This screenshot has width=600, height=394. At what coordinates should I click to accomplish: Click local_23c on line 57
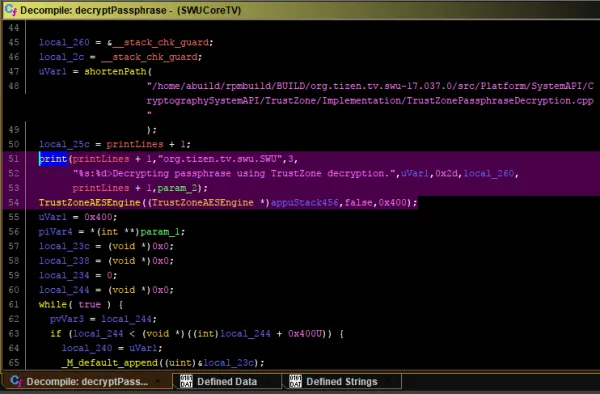(64, 246)
